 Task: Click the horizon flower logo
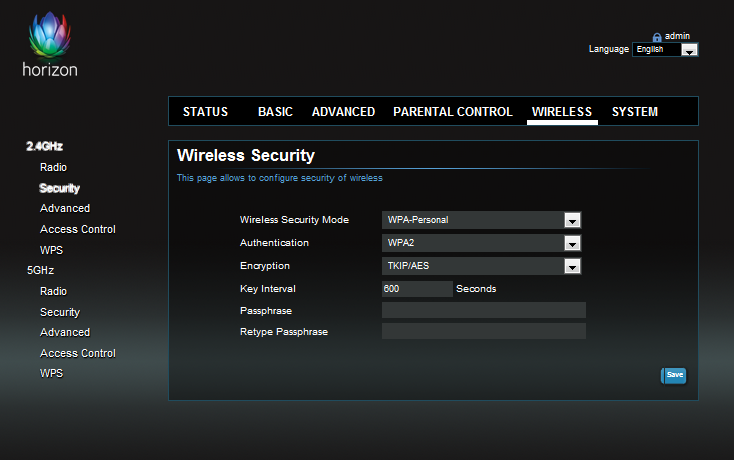tap(50, 36)
